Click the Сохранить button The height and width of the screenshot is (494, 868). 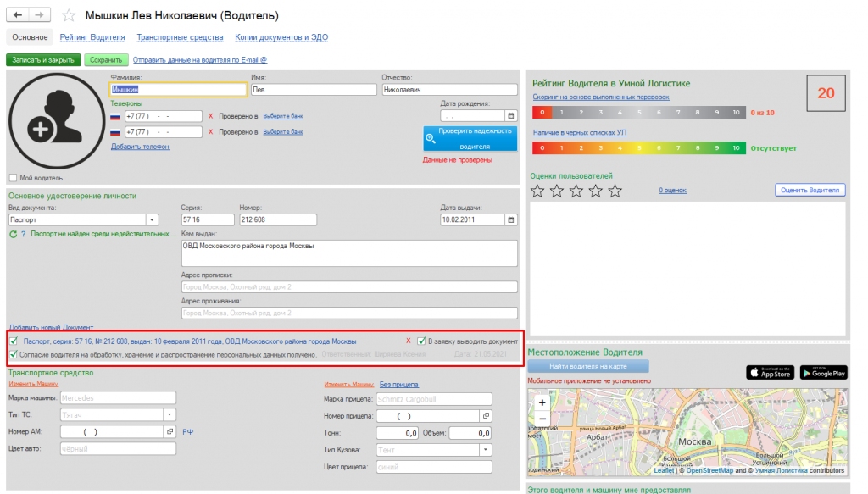coord(106,60)
